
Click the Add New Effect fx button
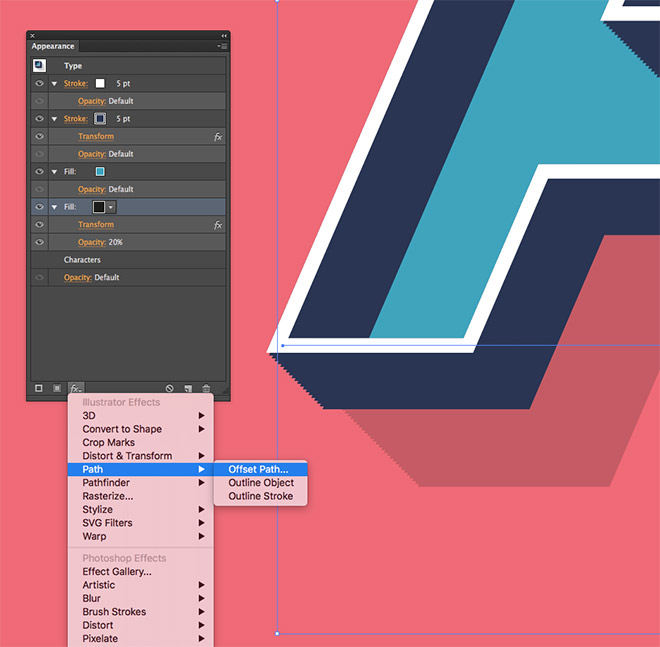tap(76, 388)
